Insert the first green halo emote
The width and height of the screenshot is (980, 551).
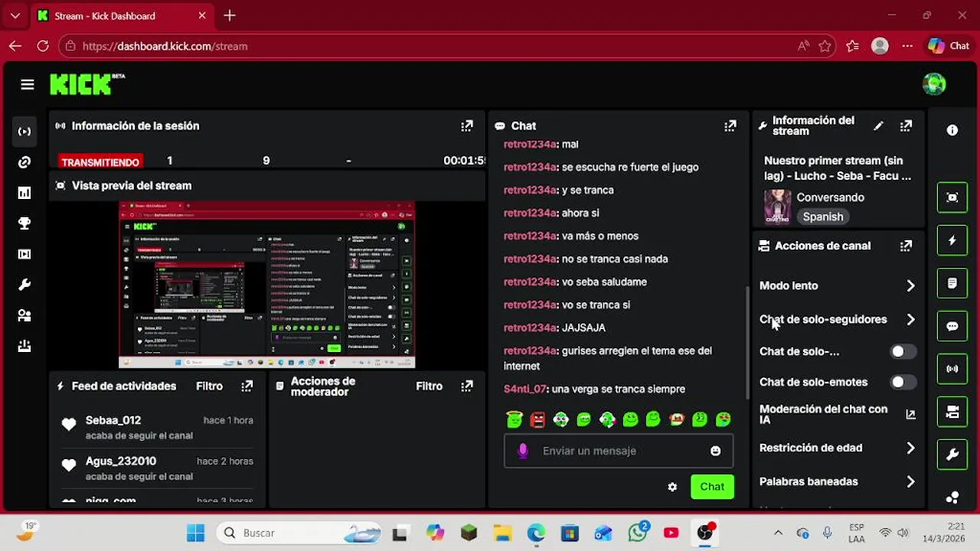pyautogui.click(x=514, y=419)
